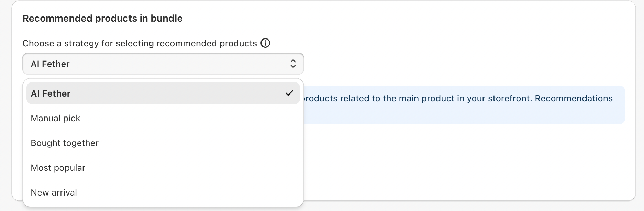The width and height of the screenshot is (644, 211).
Task: Click the AI Fether text in closed select field
Action: 50,64
